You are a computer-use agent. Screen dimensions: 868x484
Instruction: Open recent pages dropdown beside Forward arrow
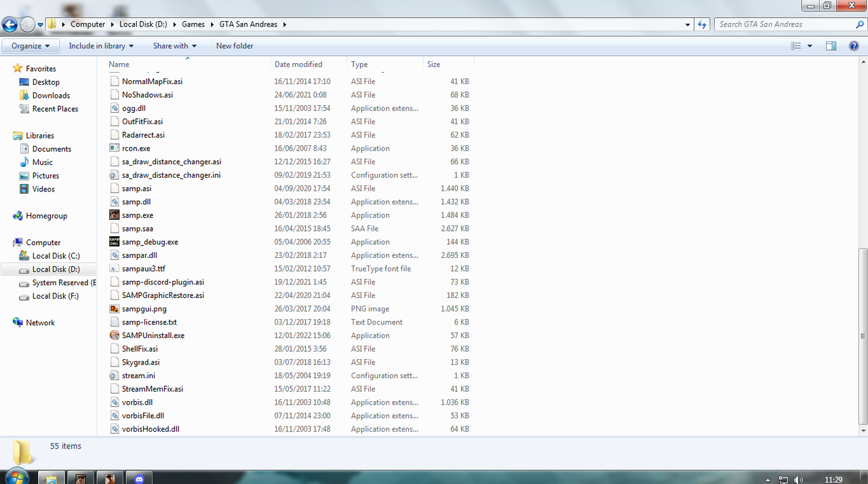pos(41,24)
